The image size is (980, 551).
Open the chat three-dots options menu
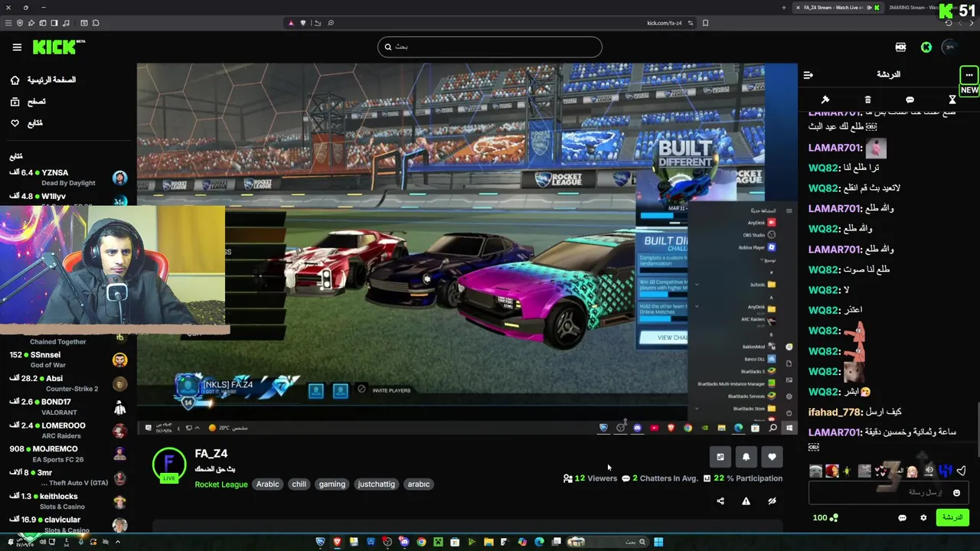(969, 75)
